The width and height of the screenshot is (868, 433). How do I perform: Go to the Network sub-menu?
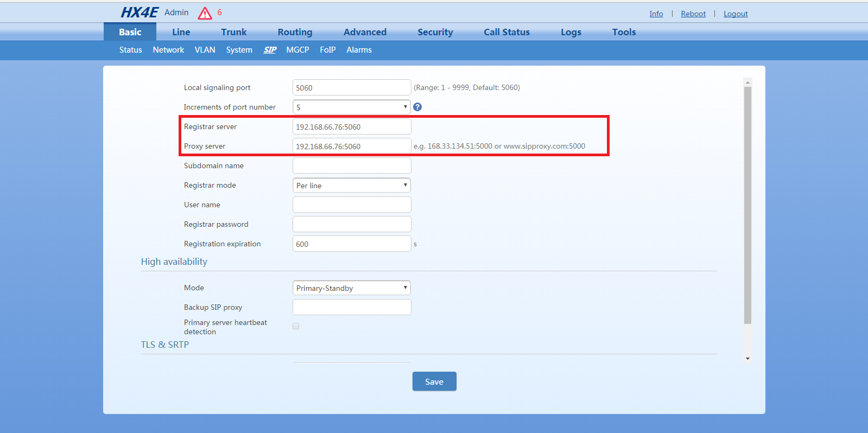pos(168,50)
